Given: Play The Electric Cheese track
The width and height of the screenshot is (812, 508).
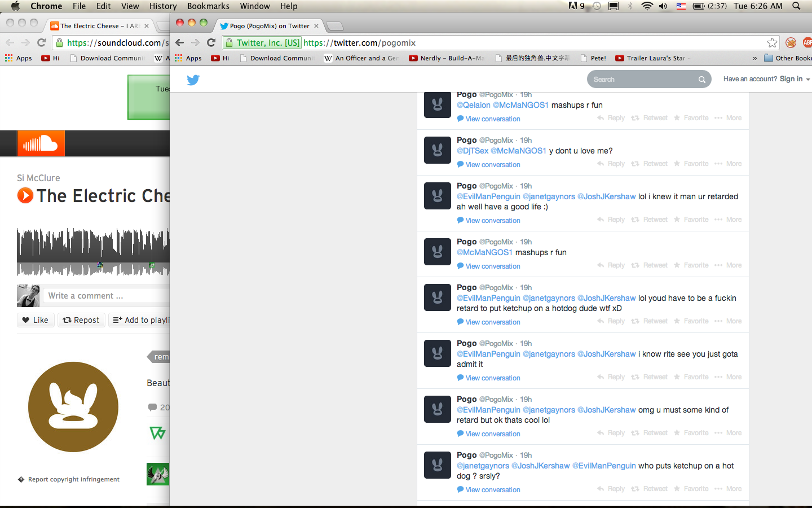Looking at the screenshot, I should click(x=25, y=196).
